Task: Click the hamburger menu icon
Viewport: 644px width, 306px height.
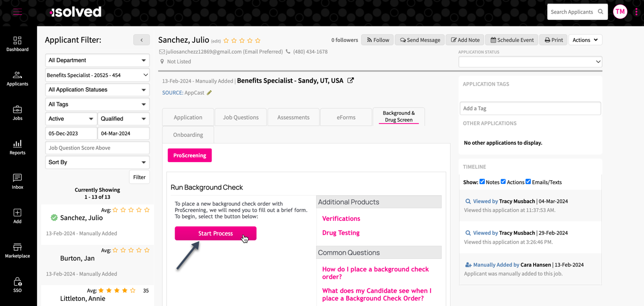Action: (17, 12)
